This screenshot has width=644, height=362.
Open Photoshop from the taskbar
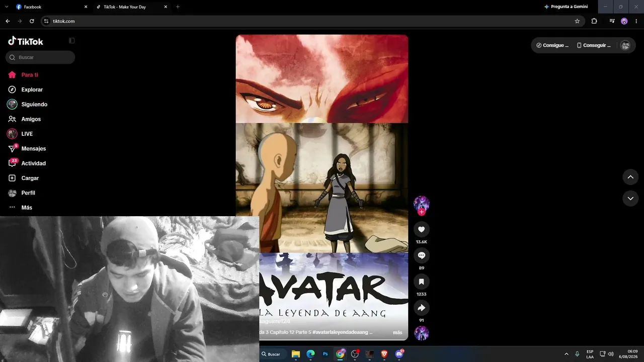[326, 354]
